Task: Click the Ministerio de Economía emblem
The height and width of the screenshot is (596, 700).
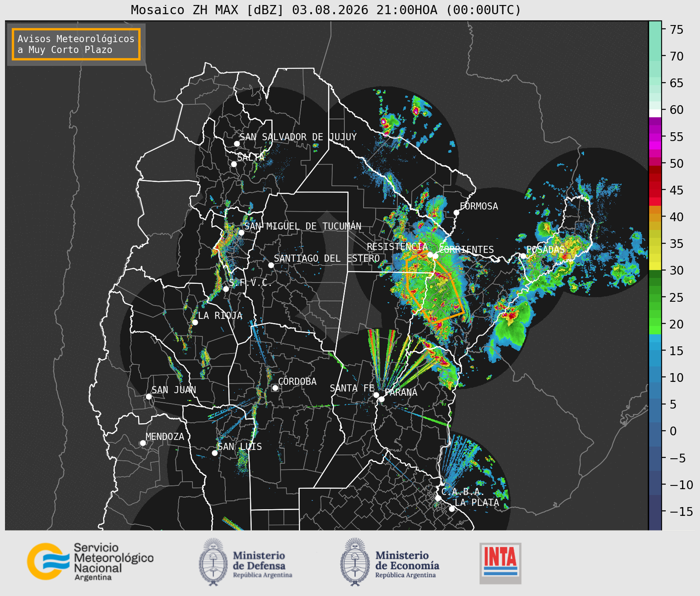Action: [x=355, y=562]
